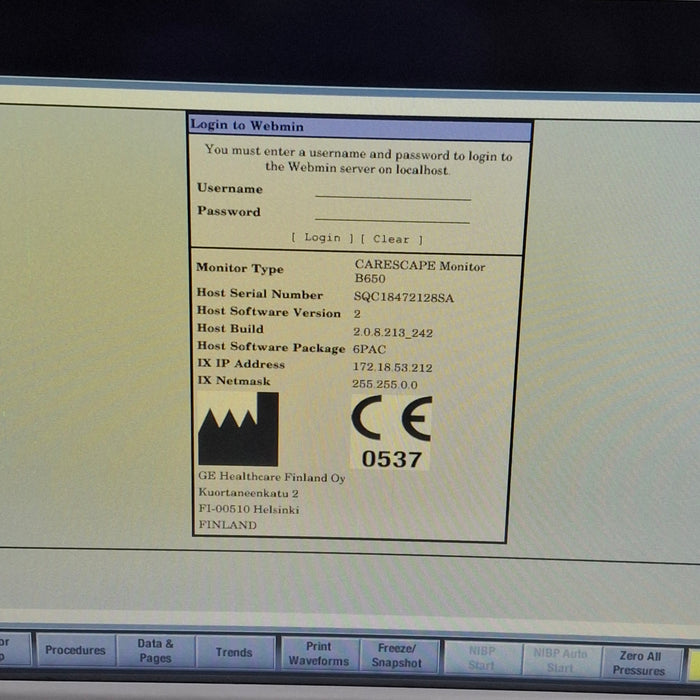Viewport: 700px width, 700px height.
Task: Click the CE 0537 certification mark
Action: 391,432
